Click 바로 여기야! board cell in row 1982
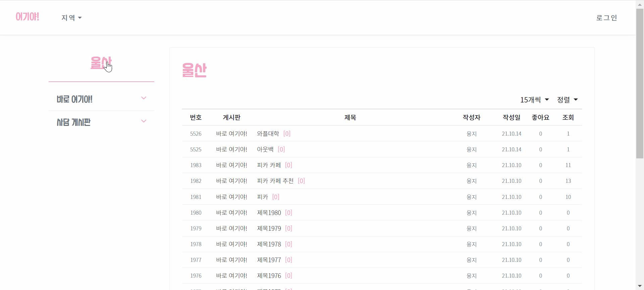Viewport: 644px width, 290px height. [231, 181]
